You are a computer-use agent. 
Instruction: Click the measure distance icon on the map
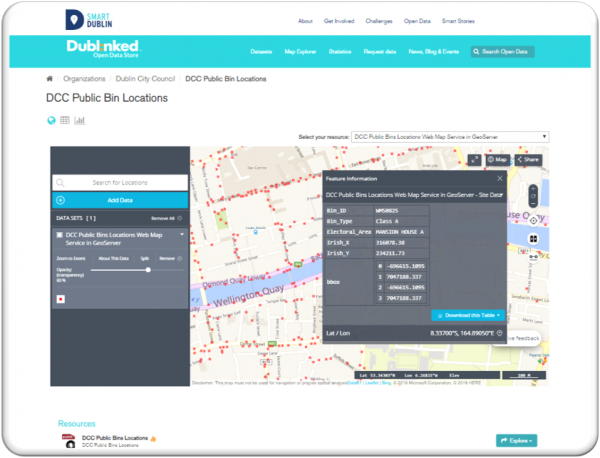click(533, 257)
